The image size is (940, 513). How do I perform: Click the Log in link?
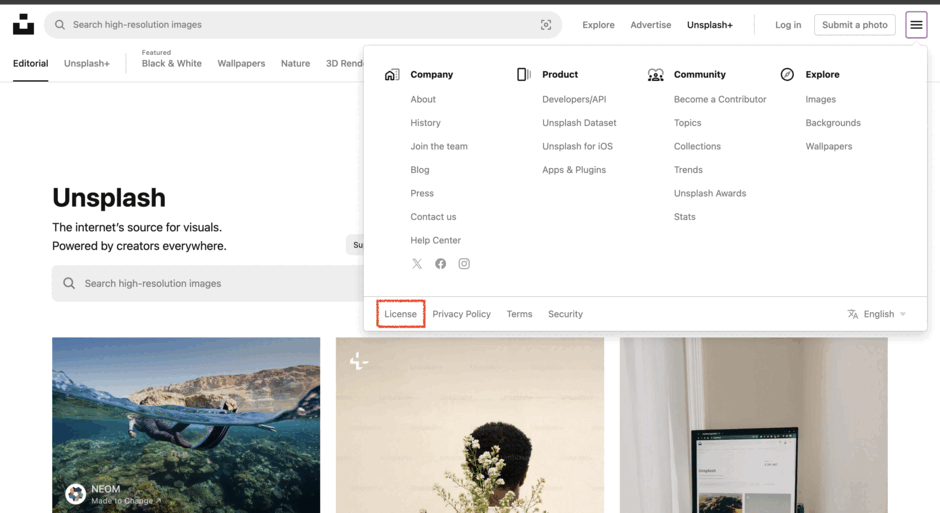788,25
